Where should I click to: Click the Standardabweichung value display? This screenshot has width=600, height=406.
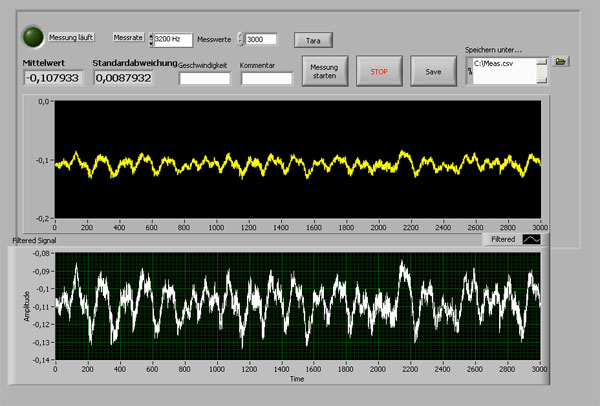pyautogui.click(x=123, y=78)
